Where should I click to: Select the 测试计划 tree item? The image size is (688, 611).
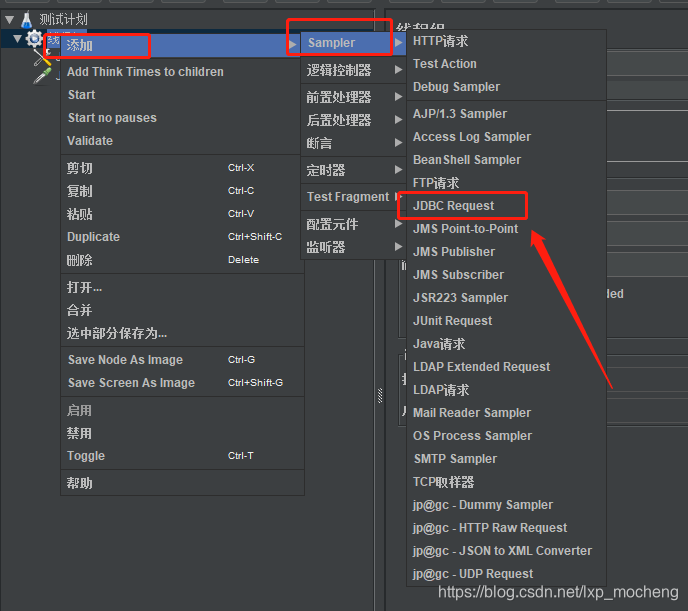click(64, 19)
